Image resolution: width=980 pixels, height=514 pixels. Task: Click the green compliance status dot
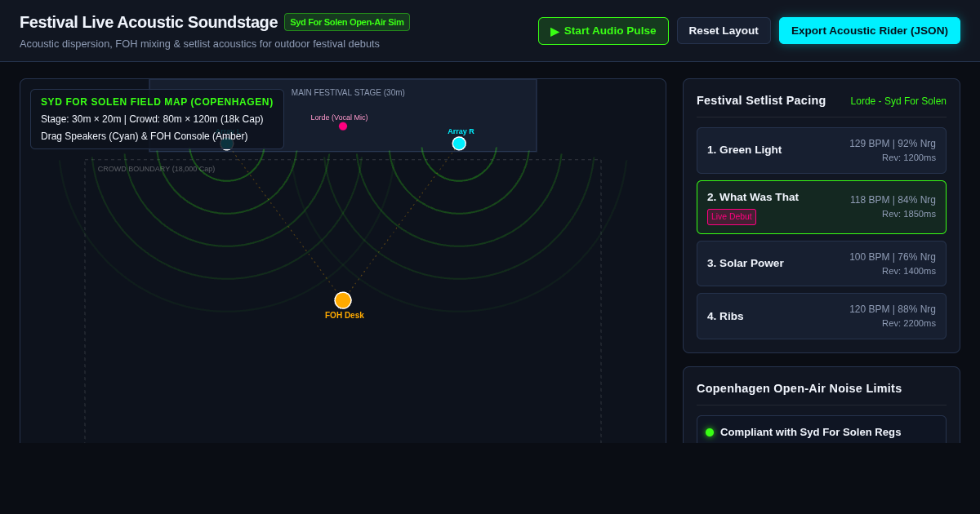point(710,432)
